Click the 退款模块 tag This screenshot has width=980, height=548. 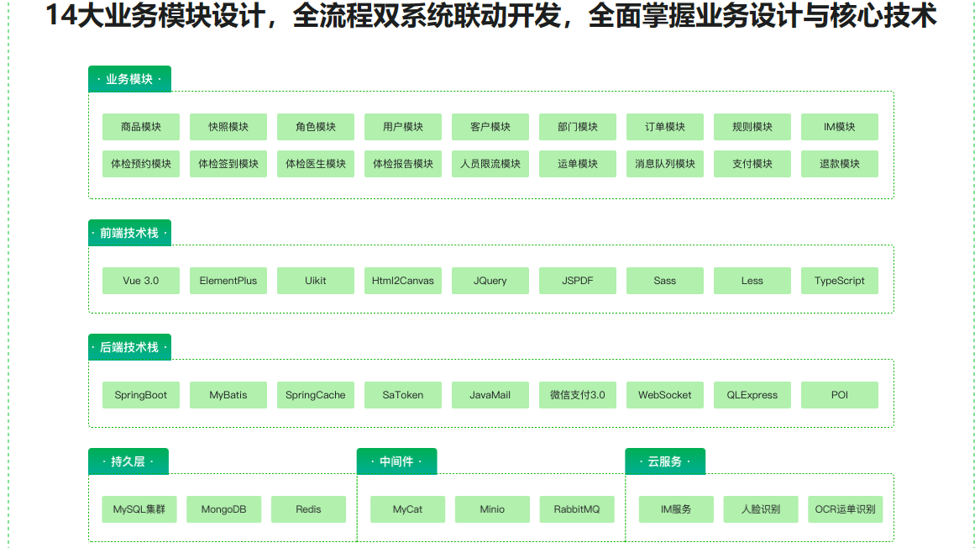(840, 164)
